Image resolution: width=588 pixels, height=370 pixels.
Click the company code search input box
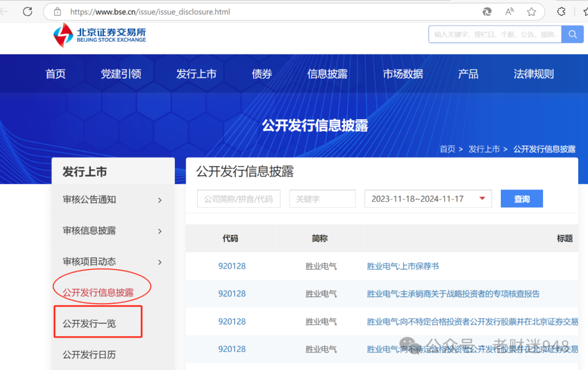click(x=238, y=199)
